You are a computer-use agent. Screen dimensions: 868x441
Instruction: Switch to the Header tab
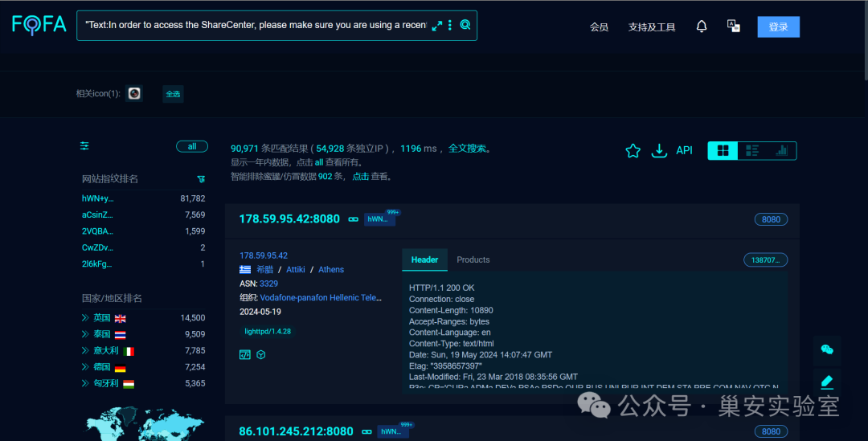424,260
